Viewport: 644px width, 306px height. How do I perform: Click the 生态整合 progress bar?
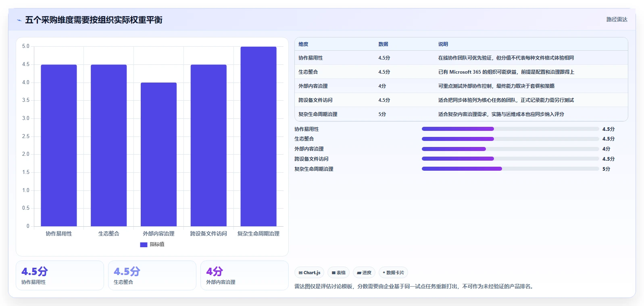click(x=510, y=139)
